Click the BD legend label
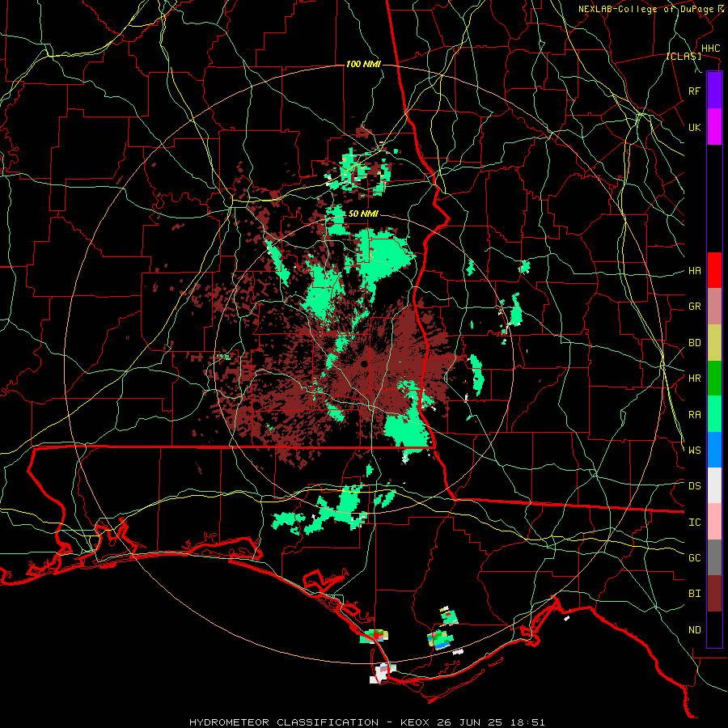 tap(694, 343)
